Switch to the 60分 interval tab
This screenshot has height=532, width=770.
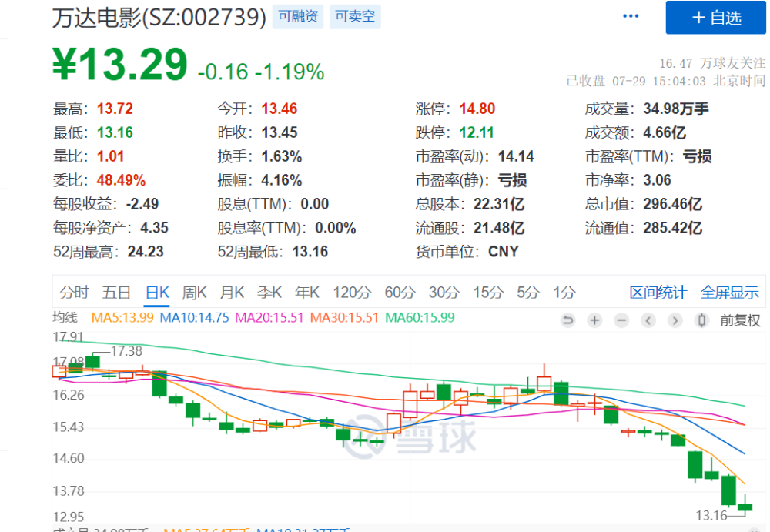pos(400,293)
